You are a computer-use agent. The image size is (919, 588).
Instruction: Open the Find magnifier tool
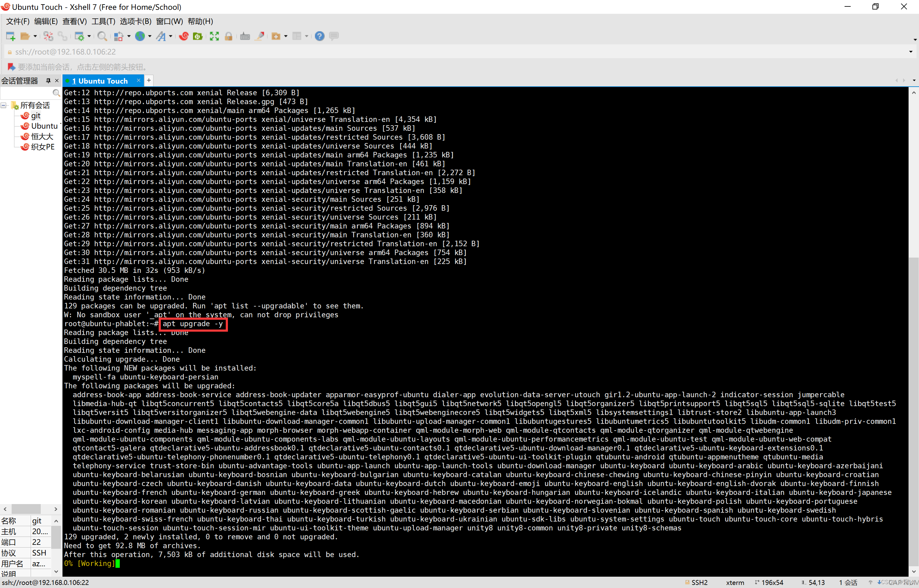(x=102, y=36)
